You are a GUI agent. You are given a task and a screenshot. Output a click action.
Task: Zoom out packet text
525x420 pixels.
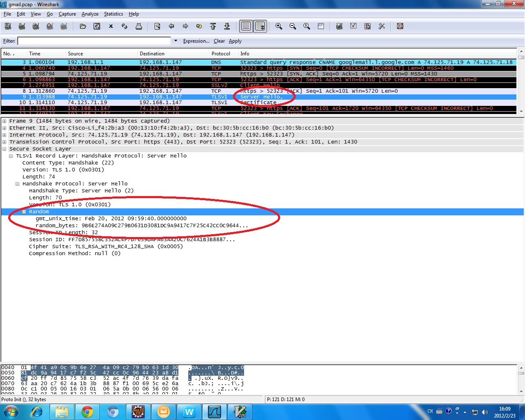[293, 26]
